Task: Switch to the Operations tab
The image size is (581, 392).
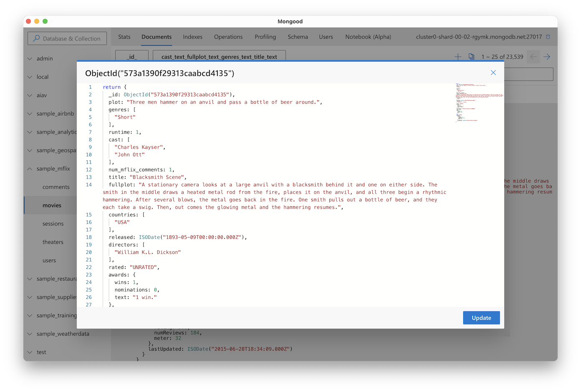Action: click(228, 37)
